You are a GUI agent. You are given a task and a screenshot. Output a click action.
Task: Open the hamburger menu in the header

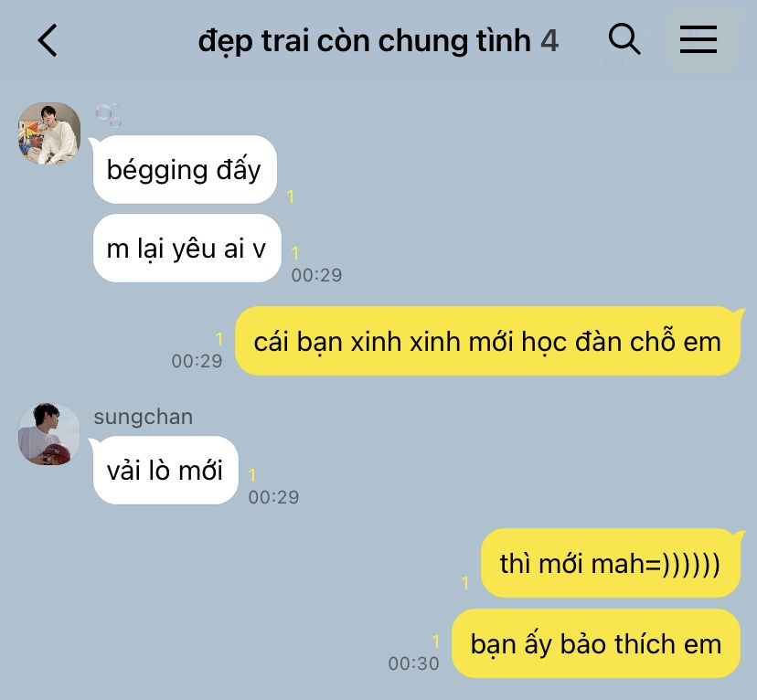point(698,39)
